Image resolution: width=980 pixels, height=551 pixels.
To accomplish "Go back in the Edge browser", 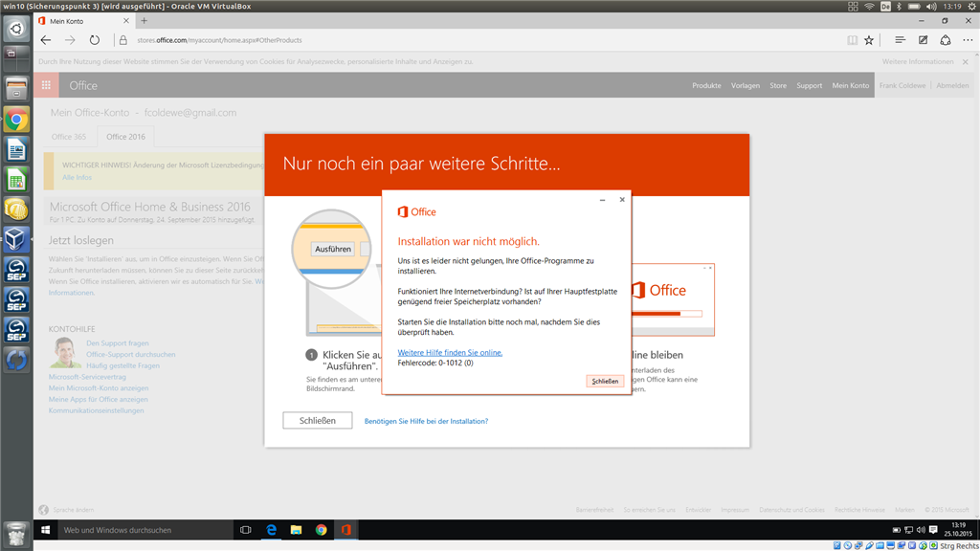I will pos(46,40).
